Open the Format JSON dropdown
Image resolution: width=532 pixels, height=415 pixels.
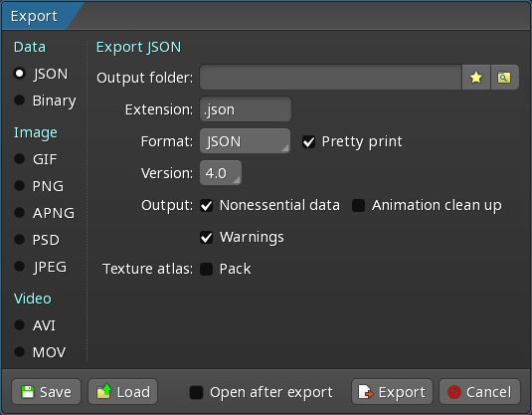pyautogui.click(x=245, y=141)
